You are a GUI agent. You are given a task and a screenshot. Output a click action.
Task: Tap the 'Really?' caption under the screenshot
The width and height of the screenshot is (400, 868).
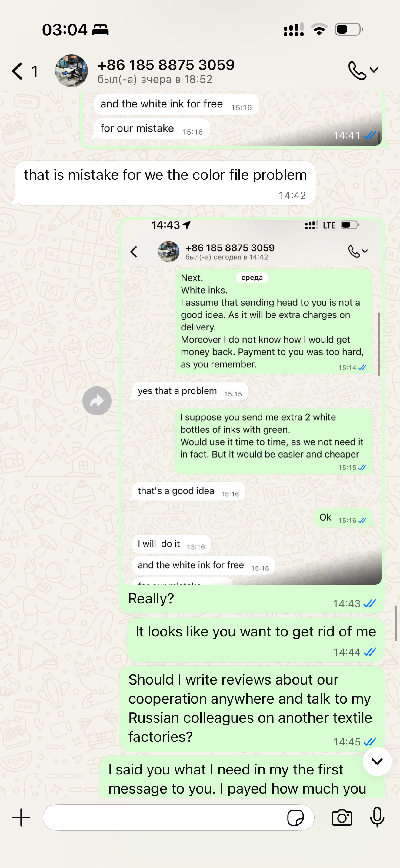click(151, 599)
